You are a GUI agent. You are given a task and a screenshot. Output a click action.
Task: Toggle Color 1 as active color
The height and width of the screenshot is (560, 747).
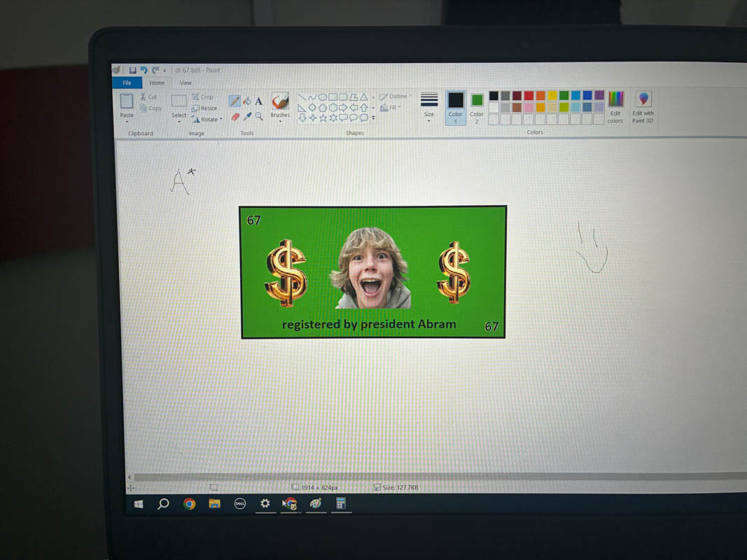456,106
